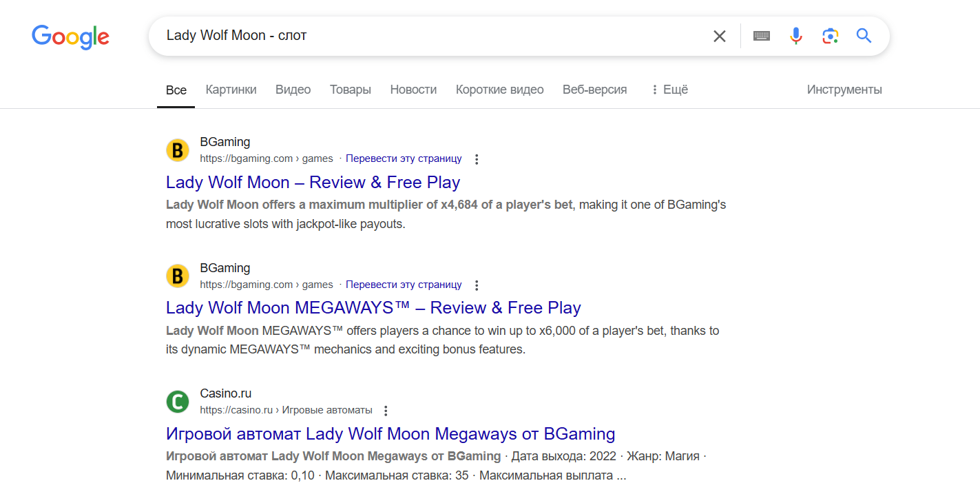The width and height of the screenshot is (980, 503).
Task: Click BGaming favicon of MEGAWAYS result
Action: (x=178, y=276)
